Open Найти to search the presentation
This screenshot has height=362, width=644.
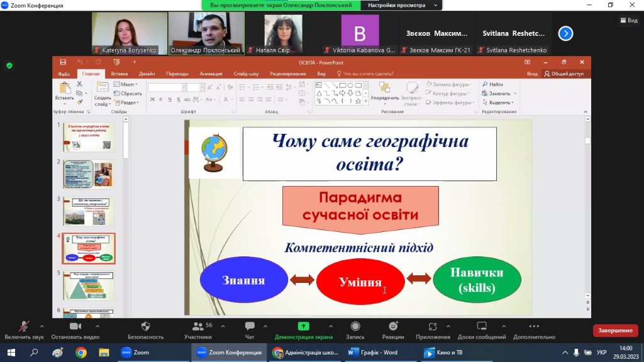pos(497,84)
